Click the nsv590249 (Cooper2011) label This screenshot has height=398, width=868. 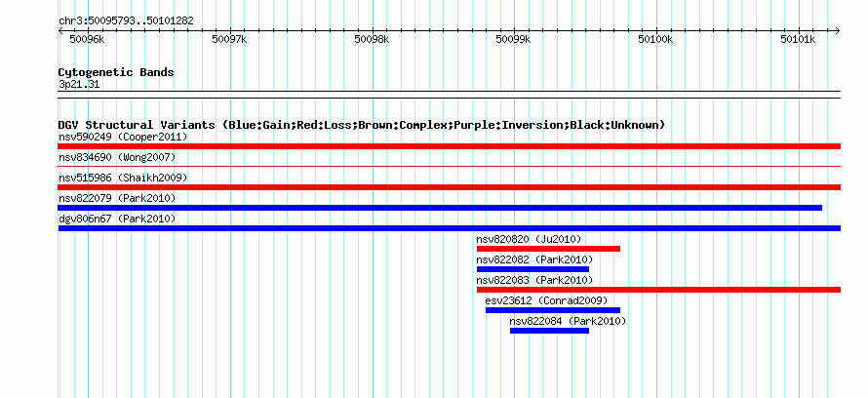pos(123,137)
